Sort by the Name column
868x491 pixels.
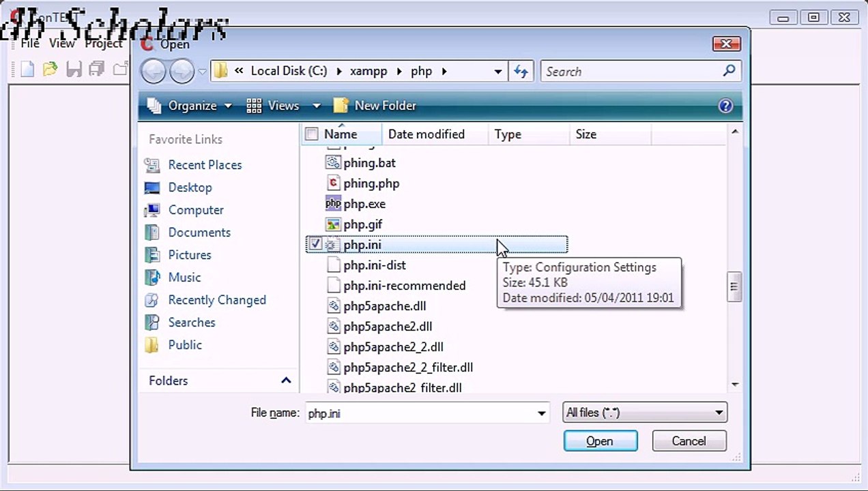coord(341,134)
